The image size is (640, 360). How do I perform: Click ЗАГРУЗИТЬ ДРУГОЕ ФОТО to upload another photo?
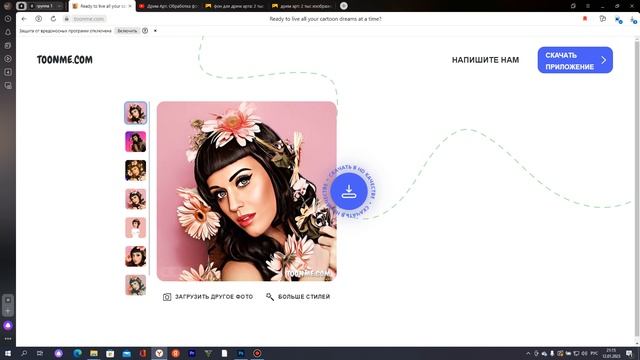pos(208,297)
